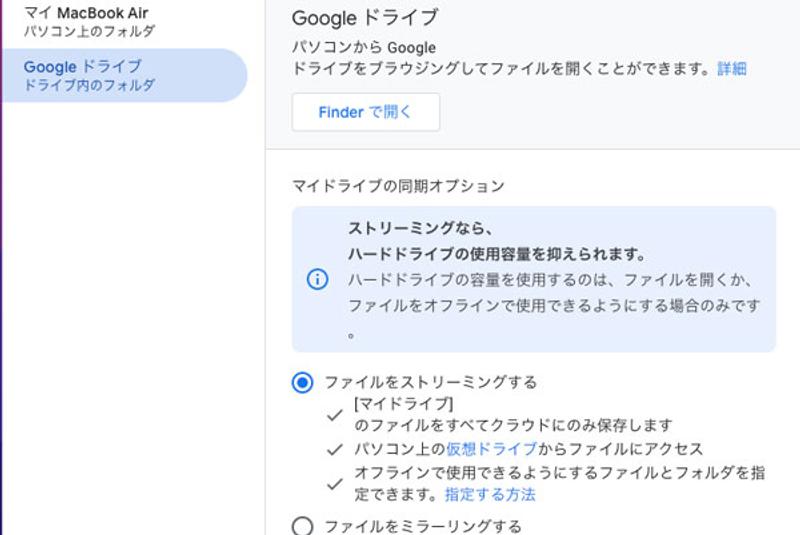Click the ファイルをストリーミングする option label
This screenshot has height=535, width=800.
coord(431,383)
